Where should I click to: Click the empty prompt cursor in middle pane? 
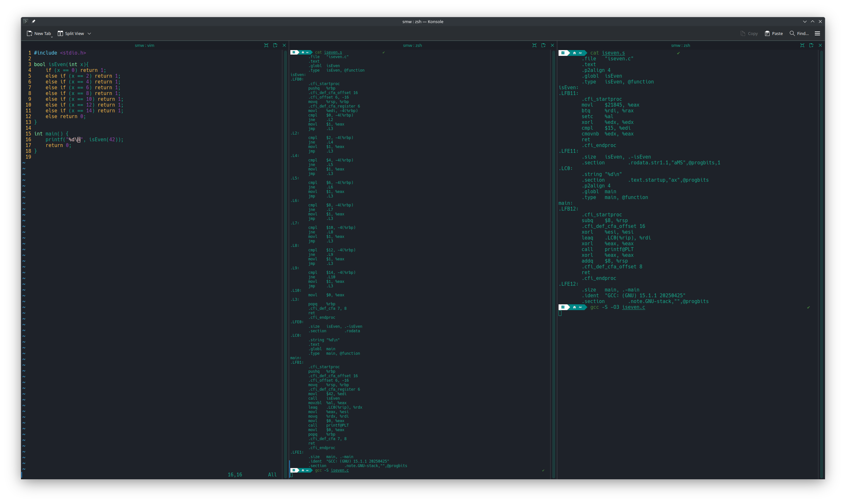(x=292, y=475)
